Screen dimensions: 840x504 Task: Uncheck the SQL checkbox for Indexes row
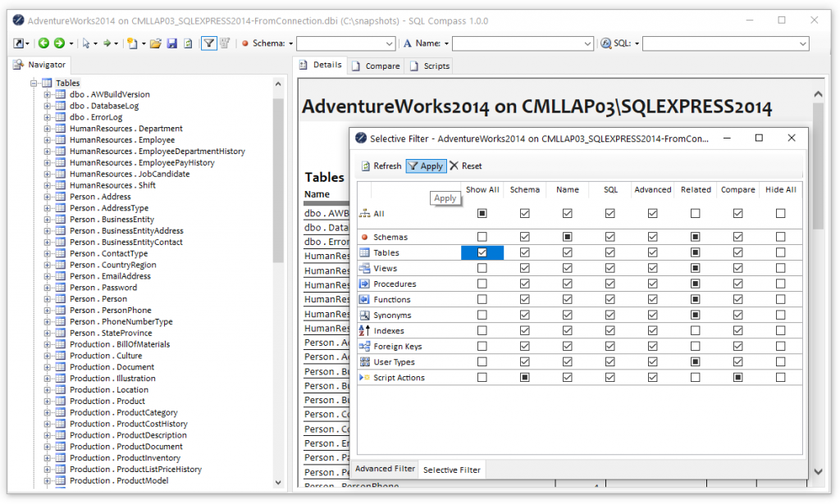(609, 330)
